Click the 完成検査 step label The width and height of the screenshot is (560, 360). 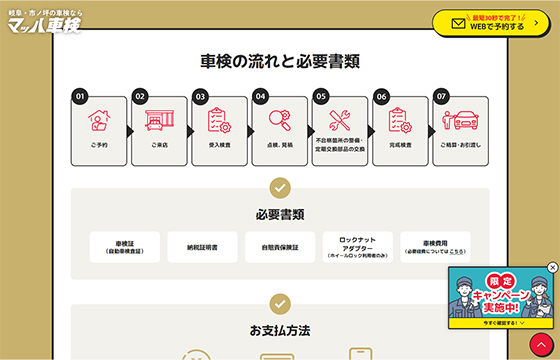(400, 145)
